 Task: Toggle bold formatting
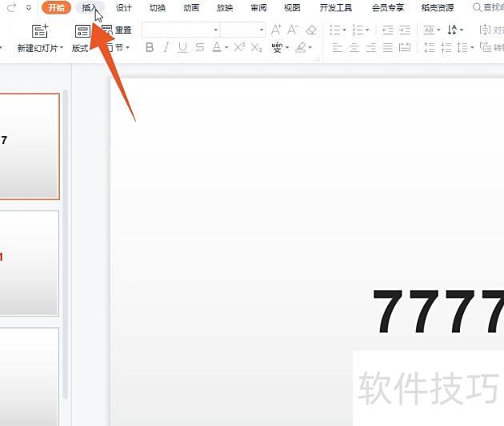click(x=150, y=47)
